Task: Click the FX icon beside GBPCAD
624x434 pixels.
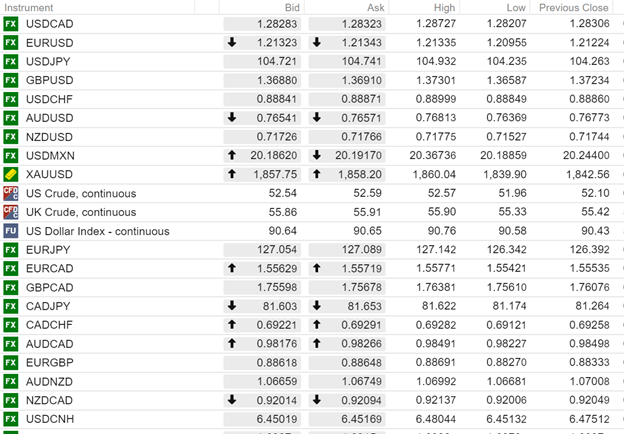Action: click(11, 287)
